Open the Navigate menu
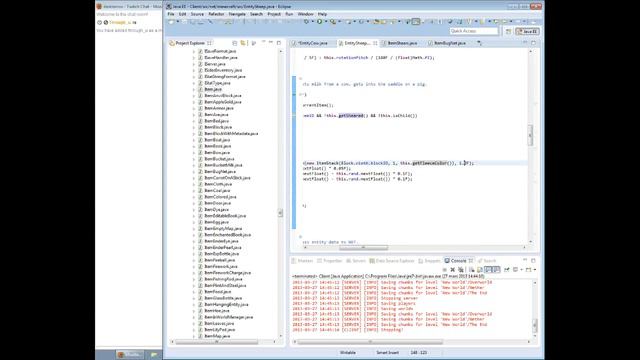 tap(237, 14)
